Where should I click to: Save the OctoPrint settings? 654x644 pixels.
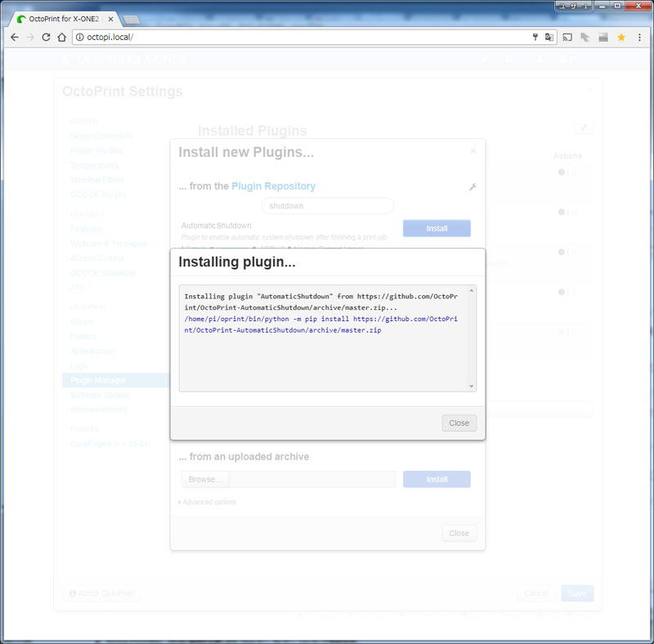click(x=577, y=593)
